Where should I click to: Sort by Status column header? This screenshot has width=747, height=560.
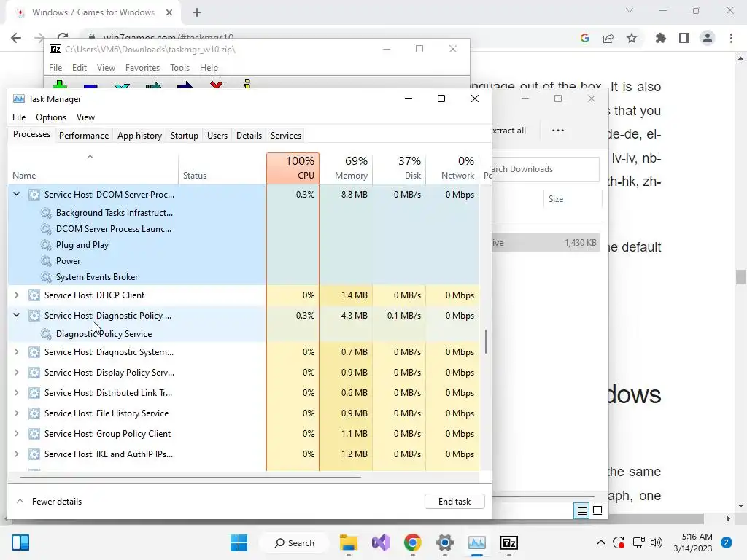click(222, 168)
